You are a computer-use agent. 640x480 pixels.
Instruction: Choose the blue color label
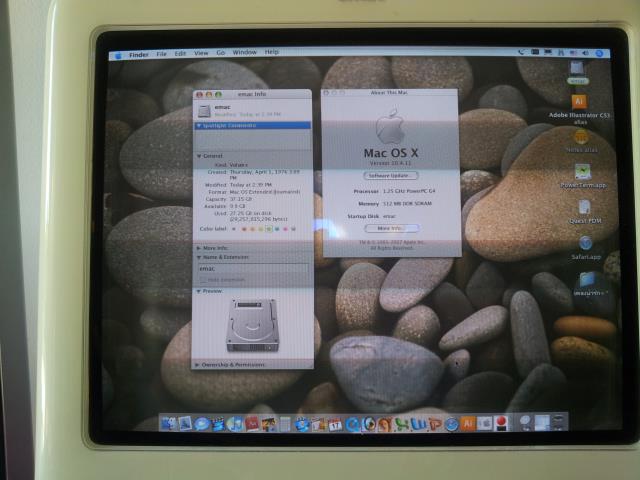coord(277,229)
